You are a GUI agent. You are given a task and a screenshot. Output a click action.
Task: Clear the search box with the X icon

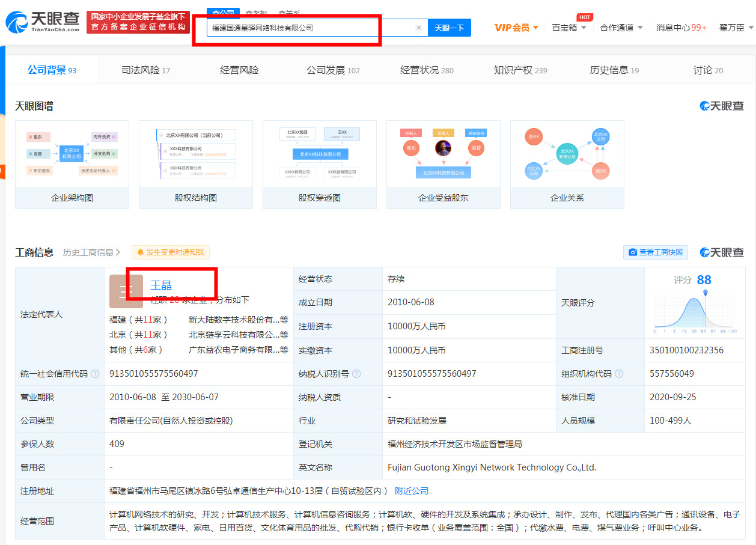tap(419, 28)
